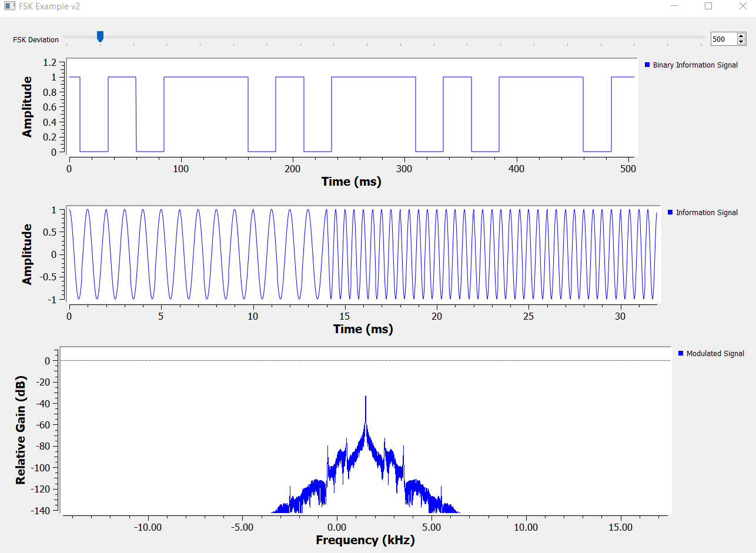
Task: Click the blue square beside Binary Information Signal
Action: 648,65
